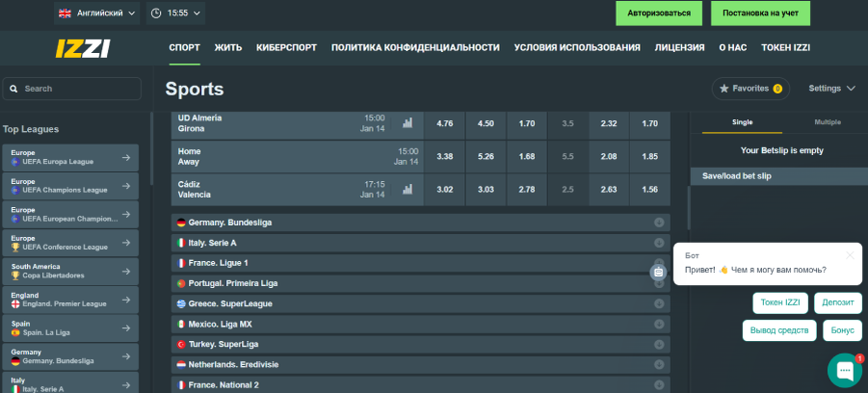This screenshot has height=393, width=868.
Task: Select odds 4.50 in Almeria row
Action: 486,123
